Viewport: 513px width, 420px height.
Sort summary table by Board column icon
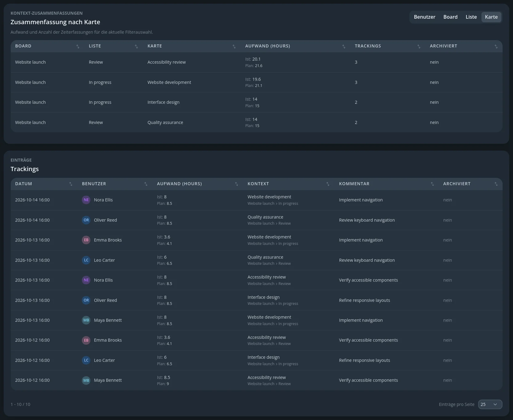click(78, 46)
